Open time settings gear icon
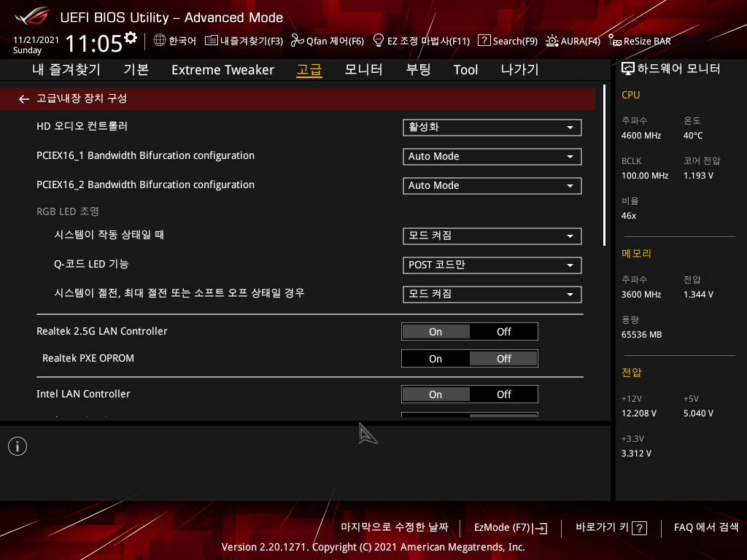This screenshot has height=560, width=747. pyautogui.click(x=131, y=38)
